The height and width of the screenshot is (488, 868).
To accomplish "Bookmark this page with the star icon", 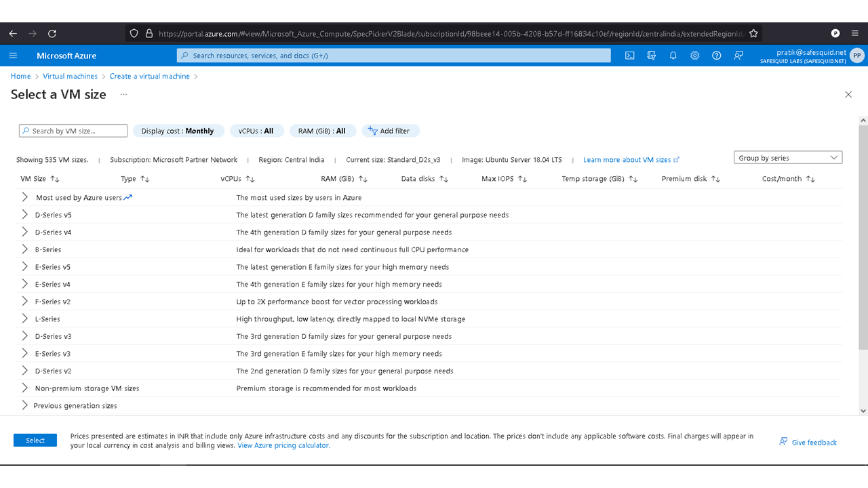I will pos(753,33).
